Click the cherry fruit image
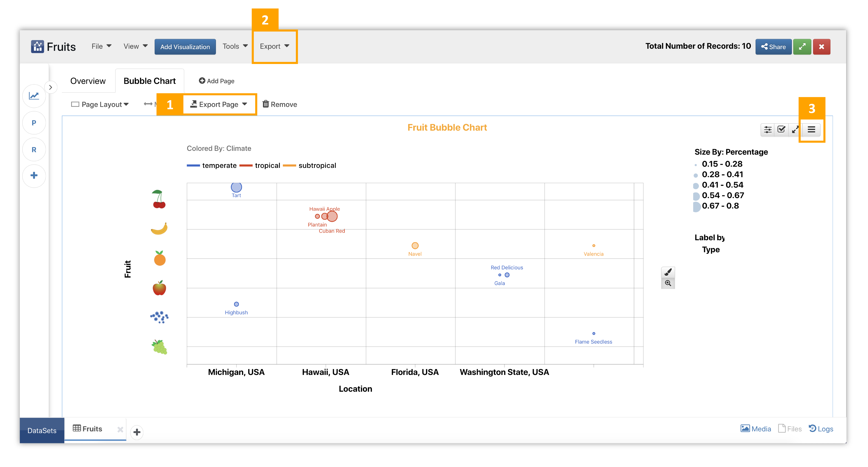 tap(159, 199)
